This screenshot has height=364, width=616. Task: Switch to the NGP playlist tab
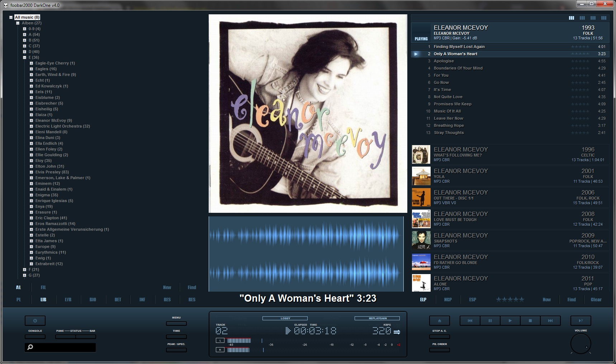(x=448, y=300)
